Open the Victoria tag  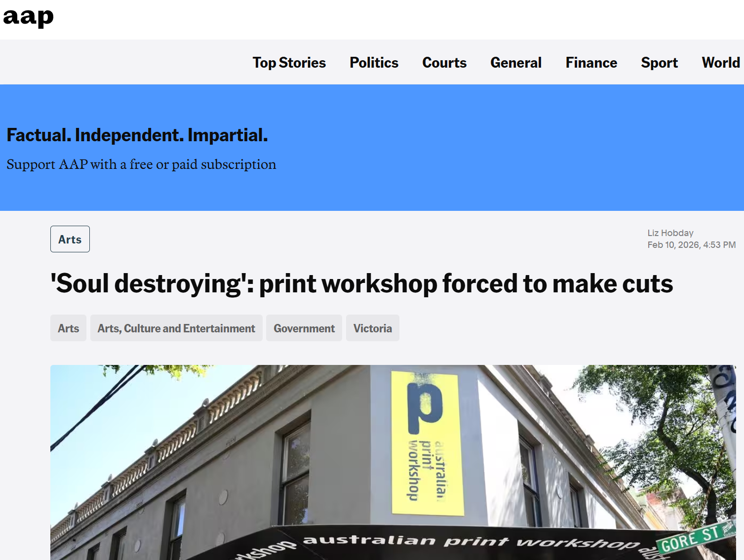coord(373,328)
